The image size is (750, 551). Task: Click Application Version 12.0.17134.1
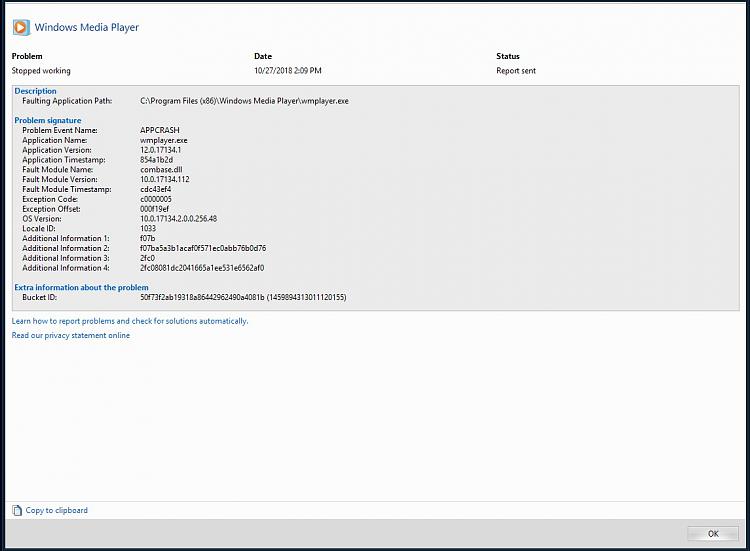click(160, 150)
